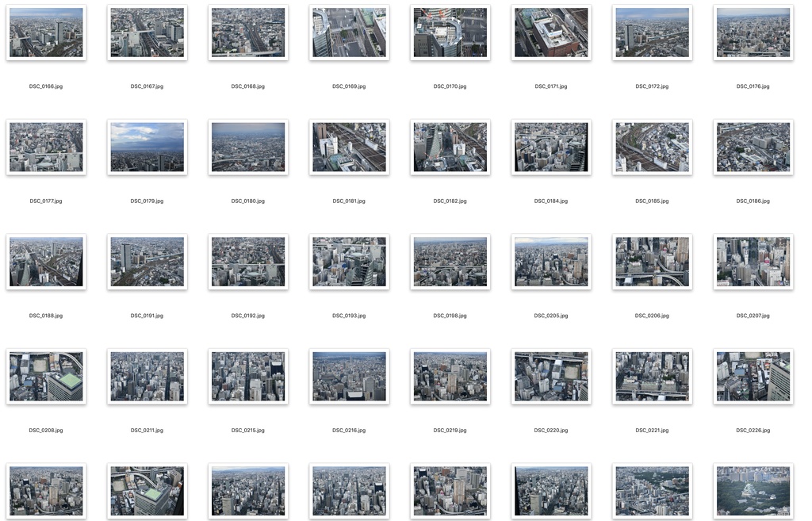Select the railway photo DSC_0185.jpg
This screenshot has width=812, height=521.
pyautogui.click(x=651, y=147)
